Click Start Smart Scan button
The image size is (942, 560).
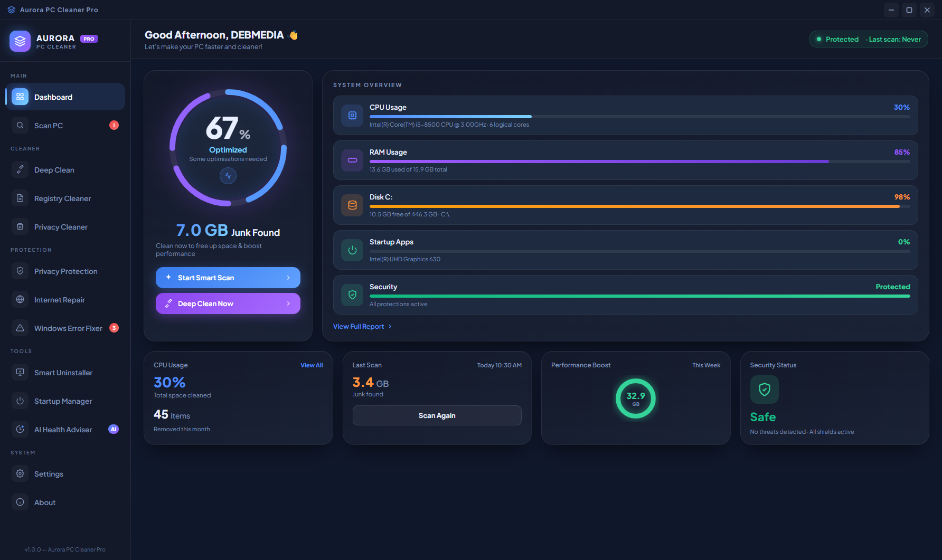pyautogui.click(x=228, y=278)
